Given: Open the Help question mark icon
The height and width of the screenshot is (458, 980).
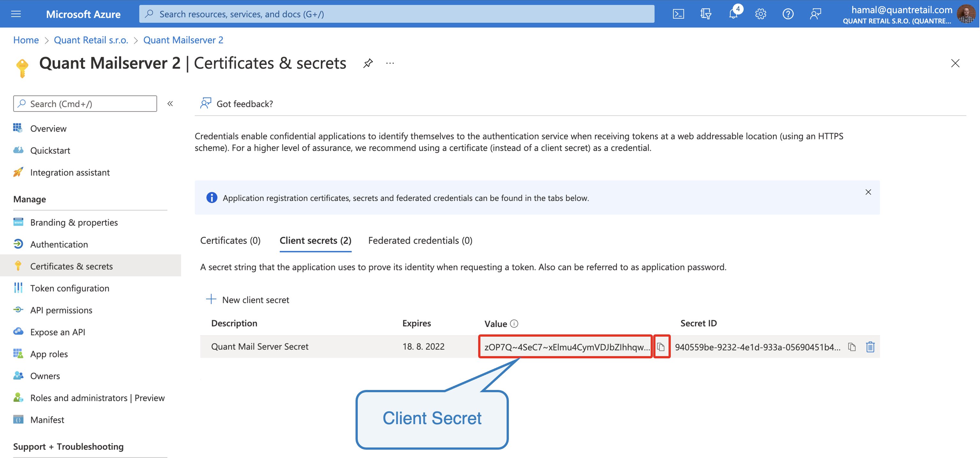Looking at the screenshot, I should tap(788, 14).
